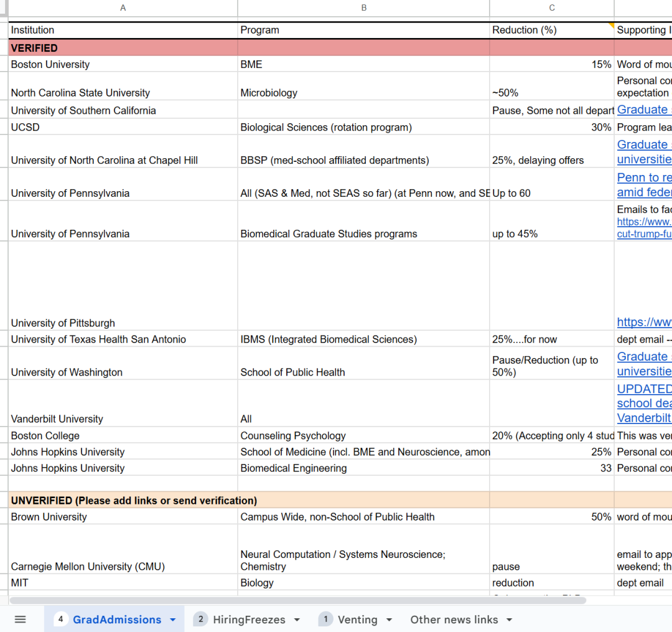Select the MIT institution cell
The height and width of the screenshot is (632, 672).
point(123,582)
